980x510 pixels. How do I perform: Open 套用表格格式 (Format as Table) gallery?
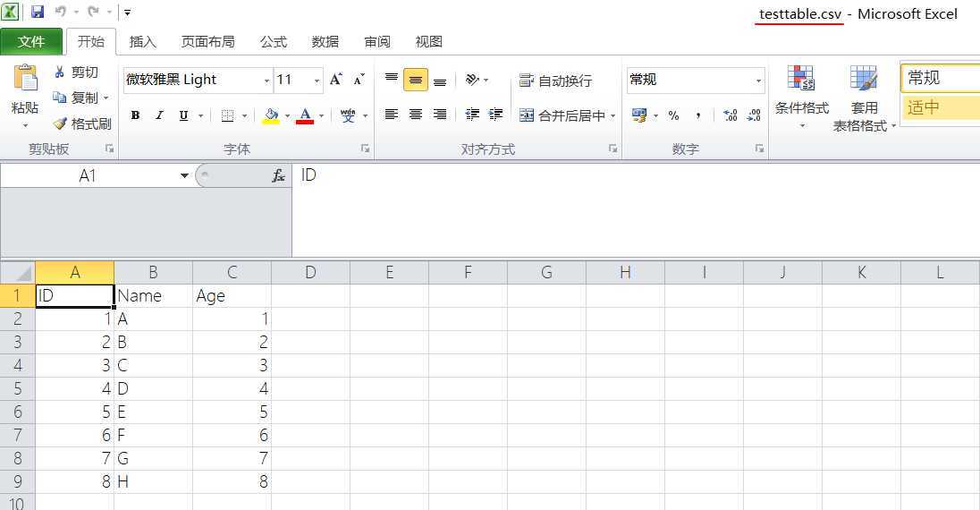865,98
